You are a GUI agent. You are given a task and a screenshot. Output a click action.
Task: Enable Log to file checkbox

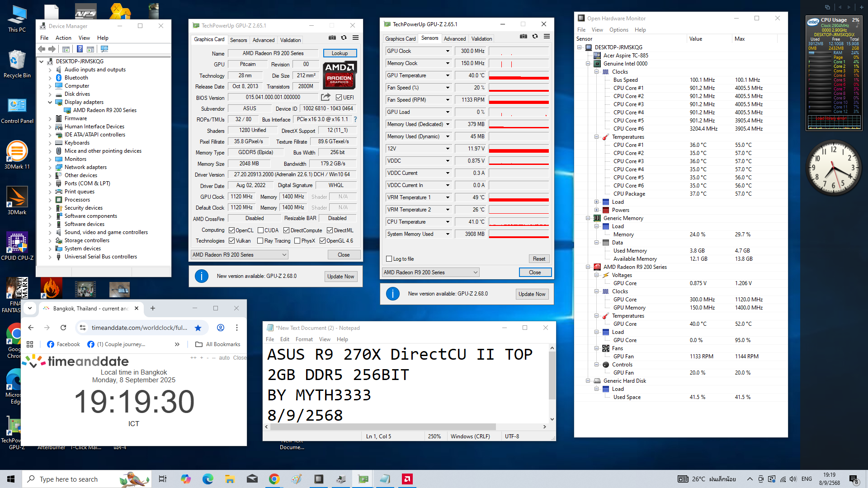point(389,259)
